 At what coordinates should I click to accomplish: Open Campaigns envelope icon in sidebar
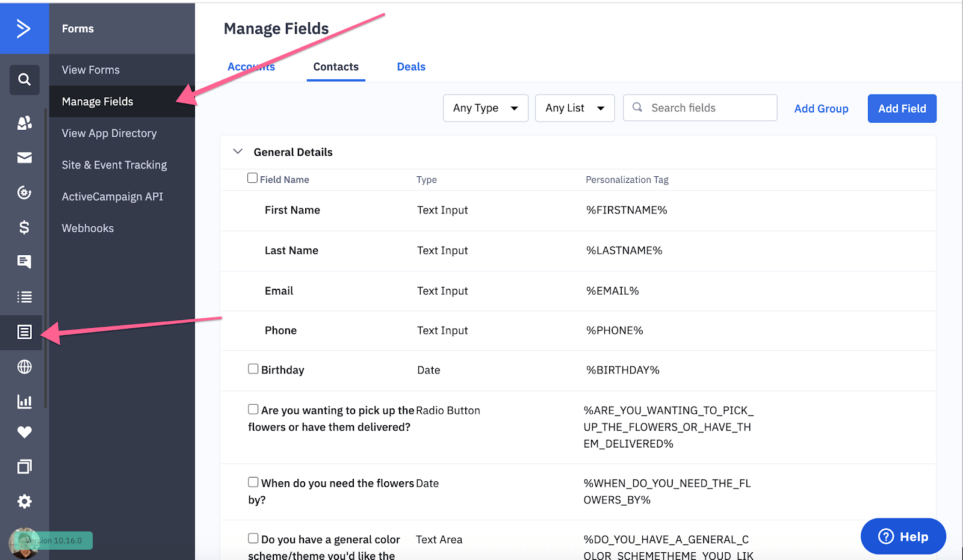(24, 158)
